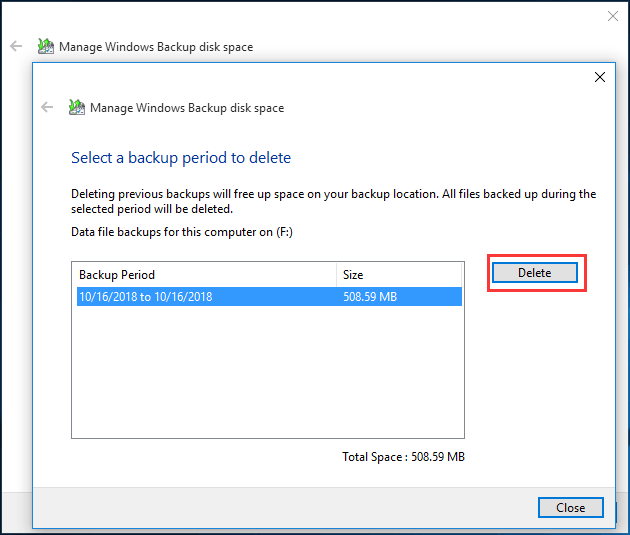Click the back arrow in background window
630x535 pixels.
click(x=16, y=46)
